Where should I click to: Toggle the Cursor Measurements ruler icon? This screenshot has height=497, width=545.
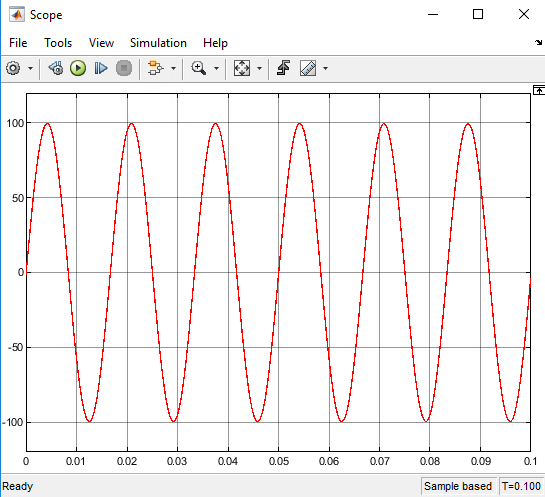[x=308, y=68]
